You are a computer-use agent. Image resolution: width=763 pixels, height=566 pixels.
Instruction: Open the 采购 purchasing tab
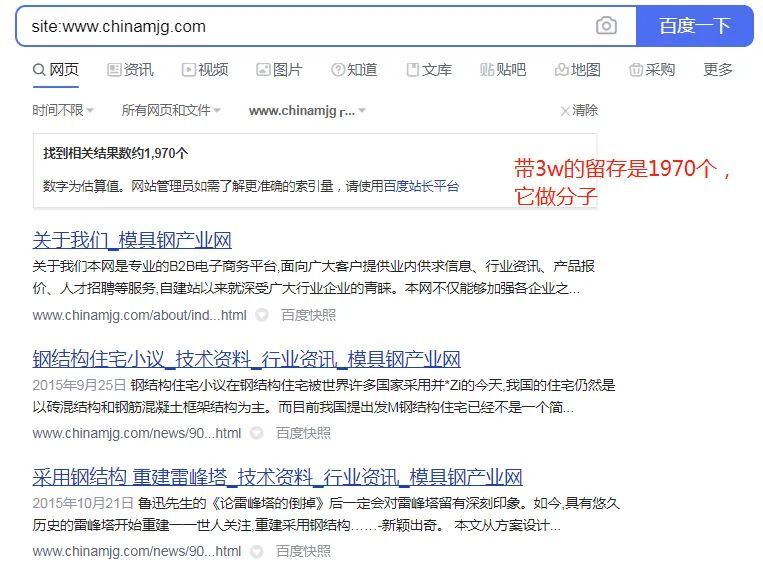tap(652, 70)
